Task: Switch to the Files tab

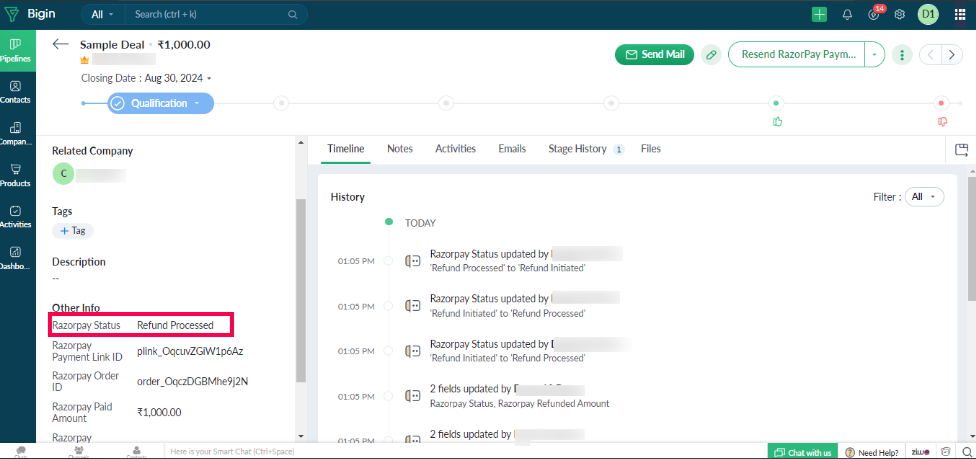Action: [650, 149]
